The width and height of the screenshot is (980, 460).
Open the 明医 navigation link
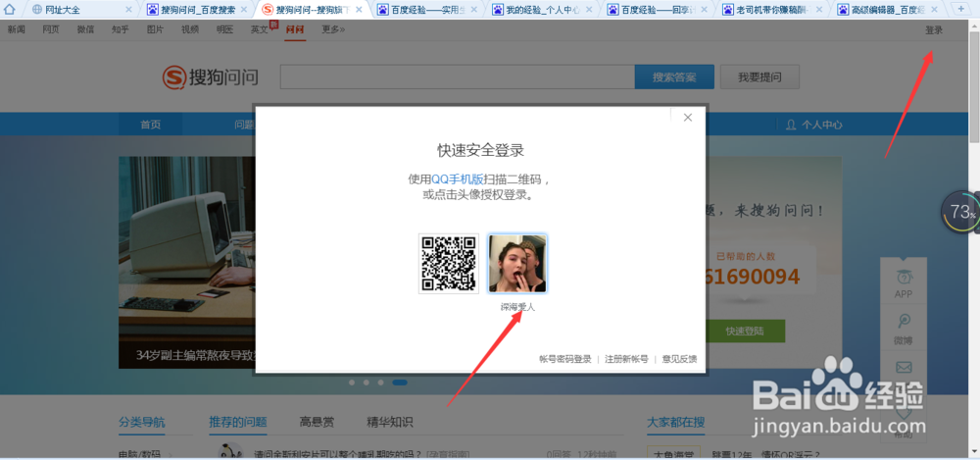(x=225, y=29)
